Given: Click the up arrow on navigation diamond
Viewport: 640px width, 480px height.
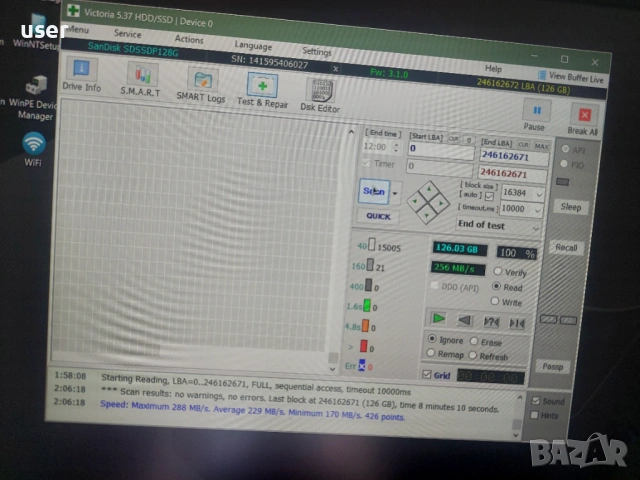Looking at the screenshot, I should pyautogui.click(x=429, y=189).
